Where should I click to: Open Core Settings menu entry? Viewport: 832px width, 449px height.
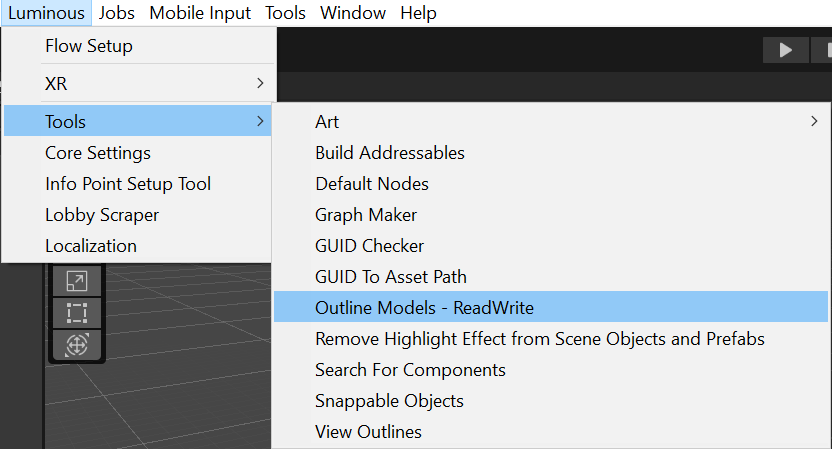tap(98, 153)
